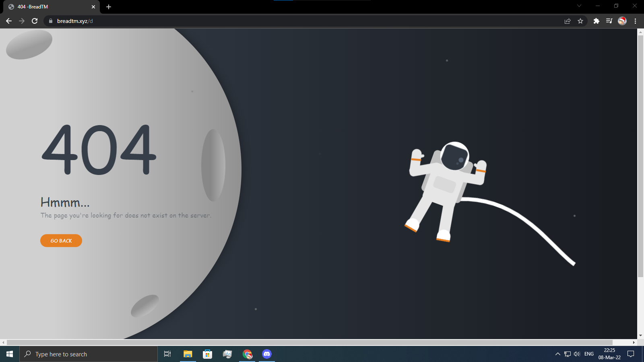Close the 404 - BreadTM tab

[x=93, y=7]
